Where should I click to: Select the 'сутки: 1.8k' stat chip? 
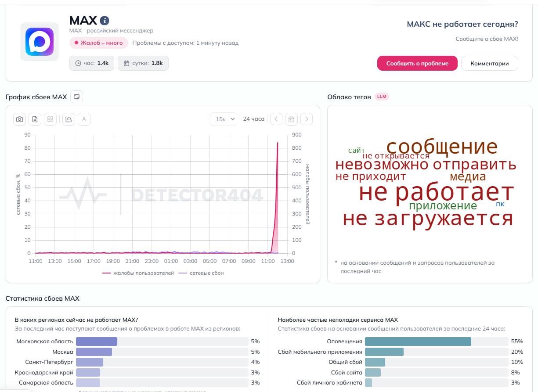(x=143, y=63)
